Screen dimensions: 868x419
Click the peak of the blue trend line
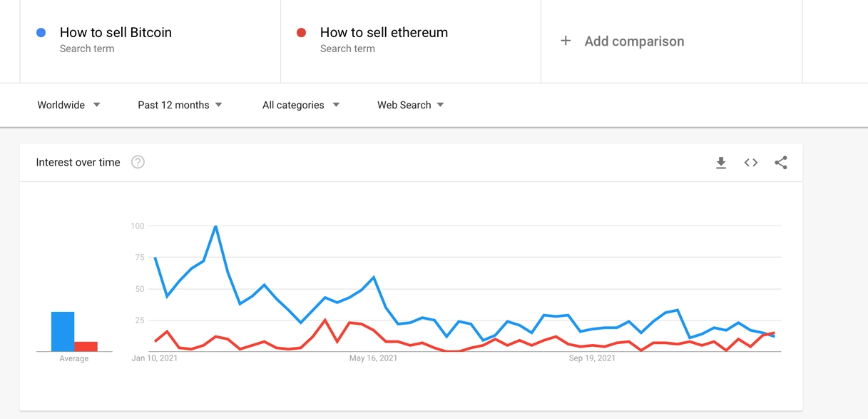pos(215,226)
